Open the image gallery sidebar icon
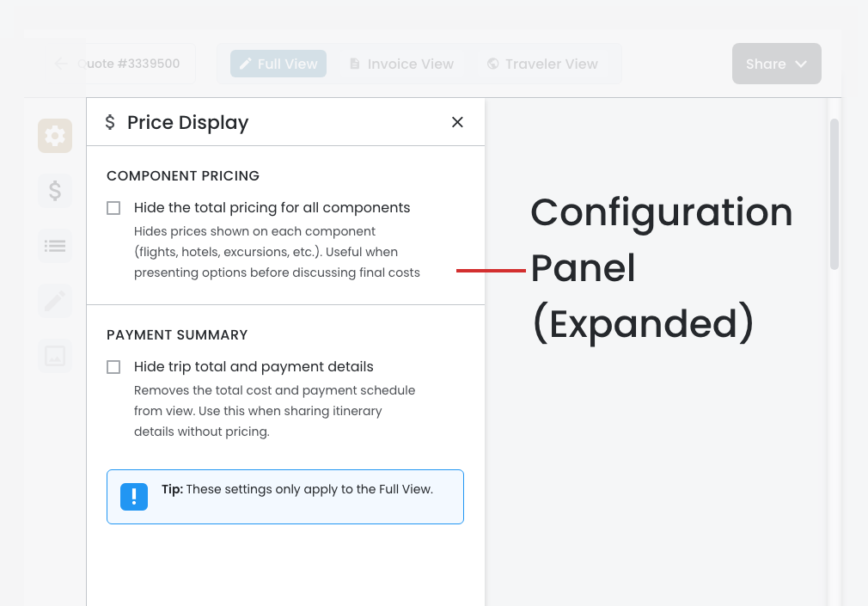This screenshot has width=868, height=606. click(55, 356)
